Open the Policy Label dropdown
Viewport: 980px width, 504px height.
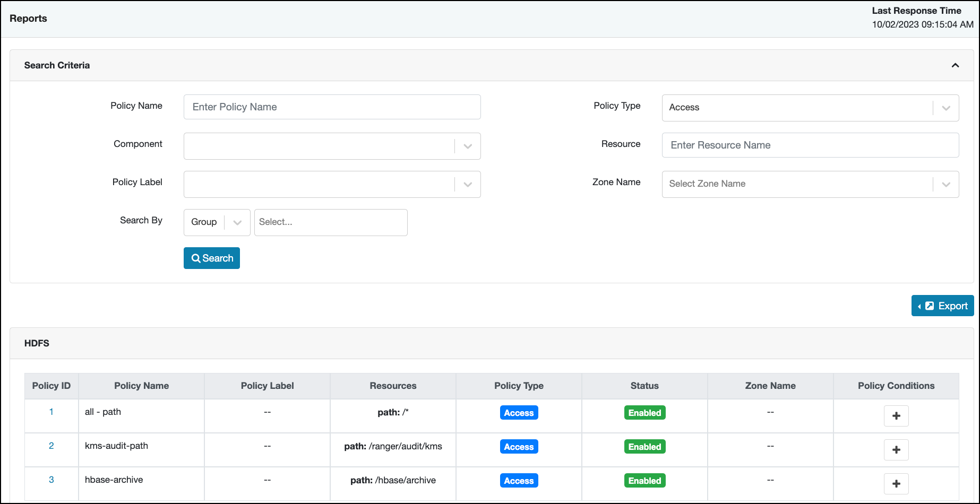click(x=332, y=184)
